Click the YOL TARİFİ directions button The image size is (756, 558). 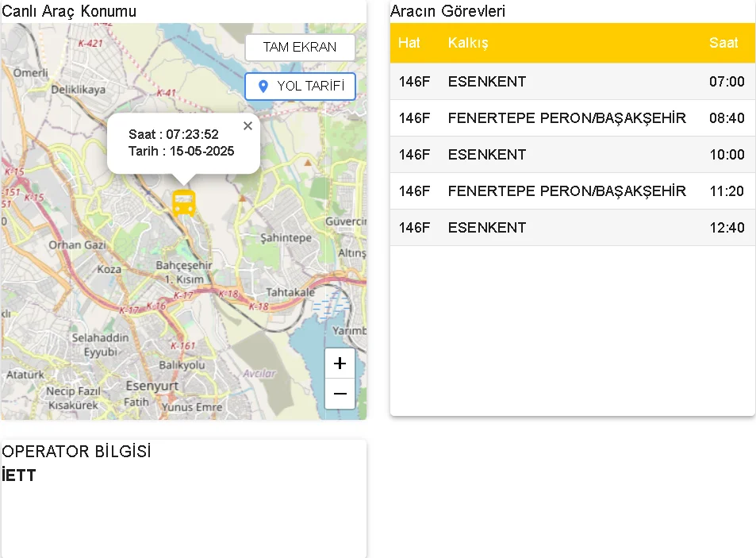click(x=300, y=86)
